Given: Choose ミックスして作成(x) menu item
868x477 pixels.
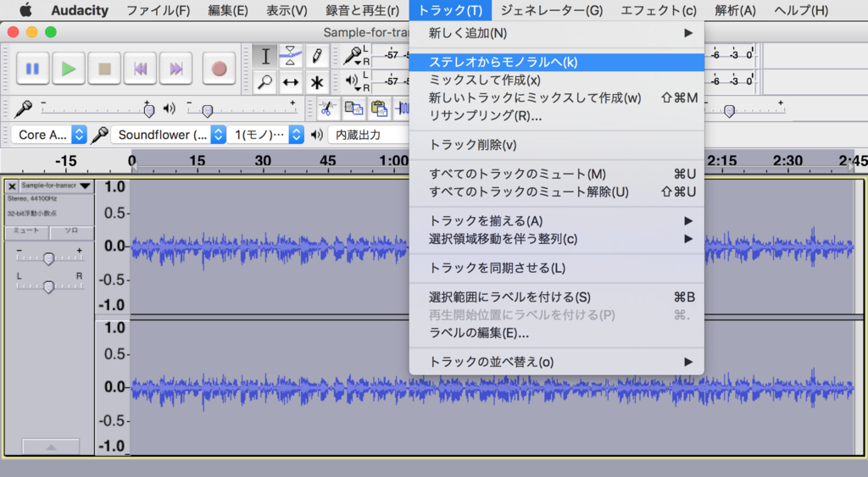Looking at the screenshot, I should coord(556,80).
